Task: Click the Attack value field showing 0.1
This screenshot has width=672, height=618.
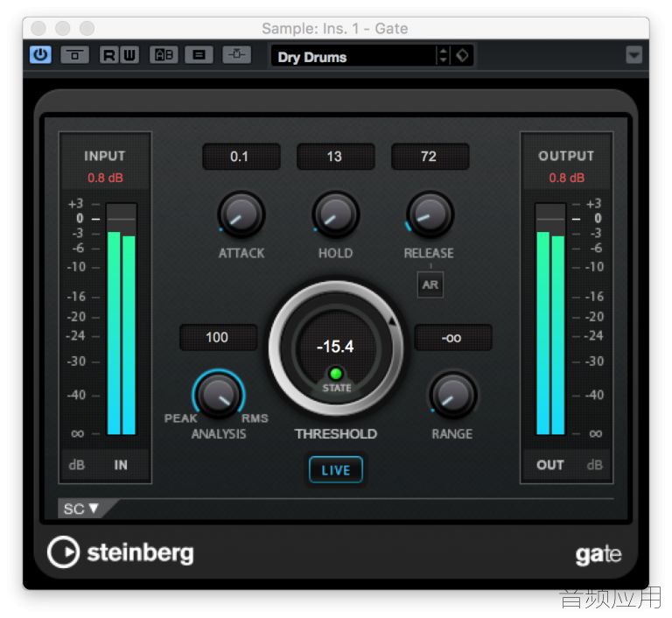Action: [241, 157]
